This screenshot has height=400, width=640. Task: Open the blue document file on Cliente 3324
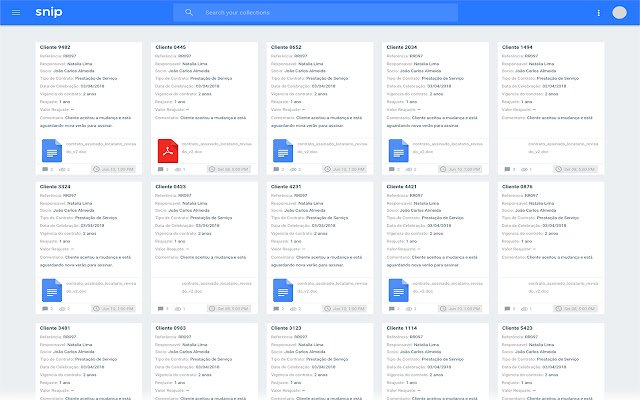pos(52,290)
